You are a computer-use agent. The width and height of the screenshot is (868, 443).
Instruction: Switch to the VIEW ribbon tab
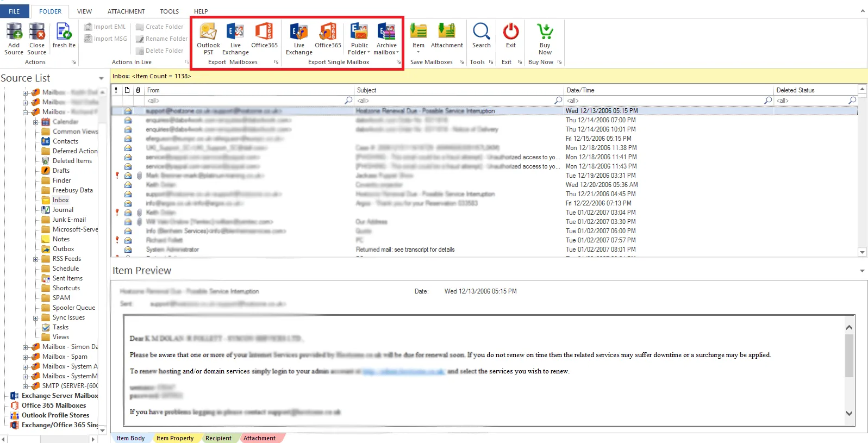pos(84,11)
